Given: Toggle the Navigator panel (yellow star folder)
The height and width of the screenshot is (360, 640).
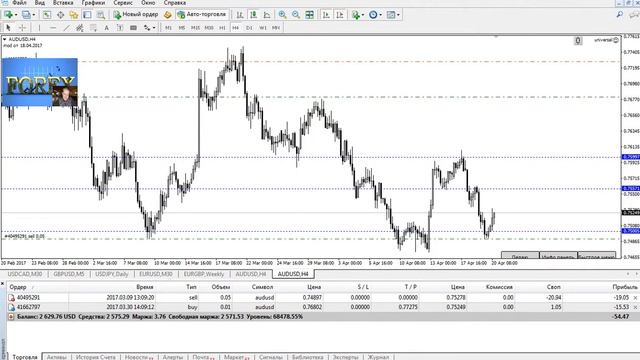Looking at the screenshot, I should pyautogui.click(x=74, y=15).
